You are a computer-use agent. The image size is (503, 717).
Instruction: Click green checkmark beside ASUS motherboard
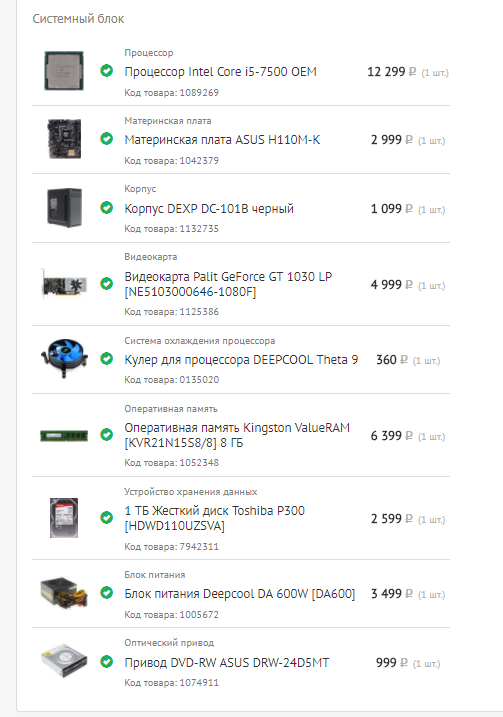click(x=107, y=139)
